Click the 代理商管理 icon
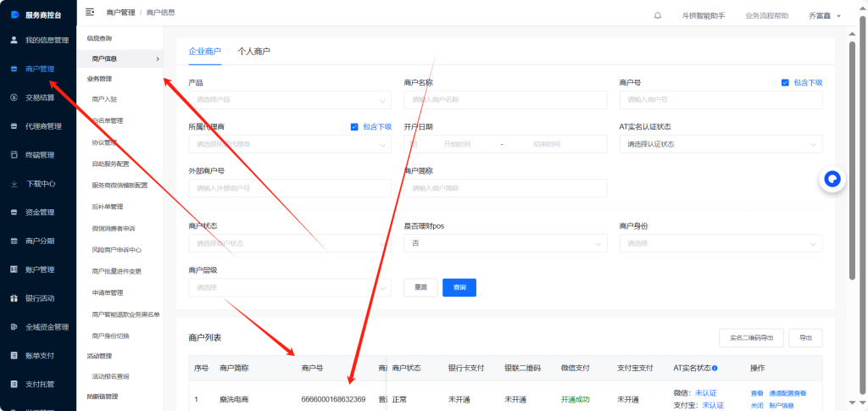The height and width of the screenshot is (411, 868). click(x=14, y=126)
